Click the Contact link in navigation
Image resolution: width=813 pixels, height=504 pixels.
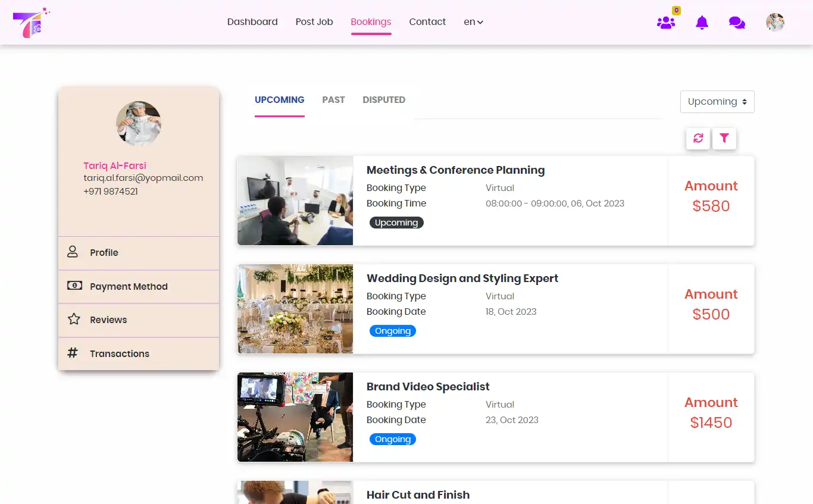point(427,21)
